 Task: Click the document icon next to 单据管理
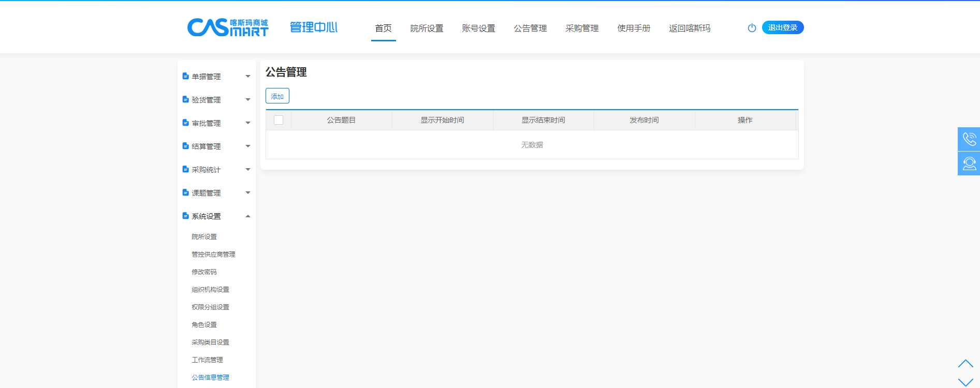pos(185,76)
